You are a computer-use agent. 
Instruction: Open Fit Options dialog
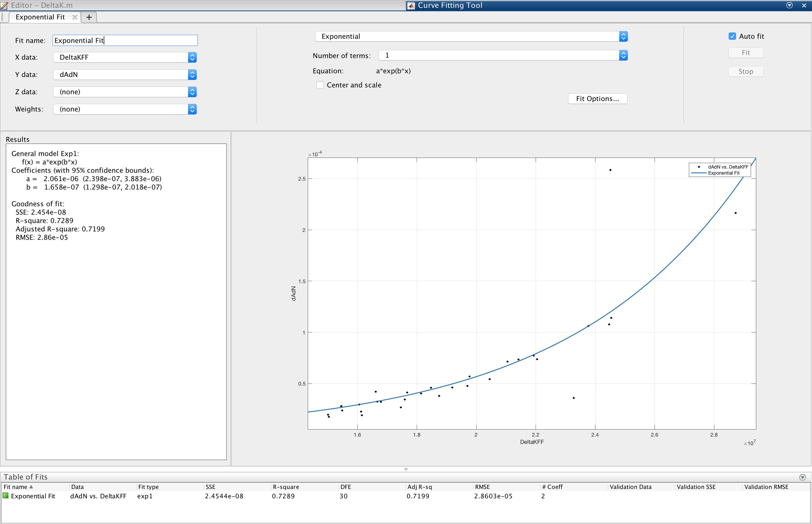[x=597, y=99]
